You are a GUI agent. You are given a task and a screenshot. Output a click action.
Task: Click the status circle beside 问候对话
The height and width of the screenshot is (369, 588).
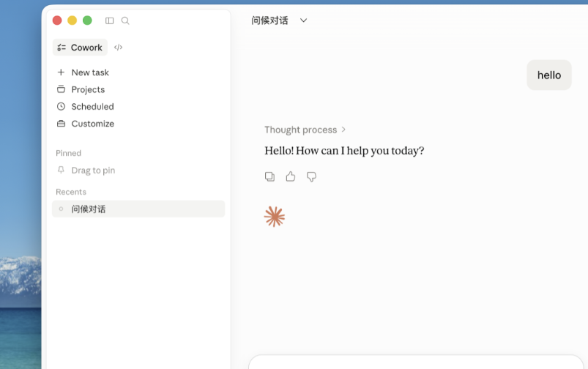pos(61,209)
